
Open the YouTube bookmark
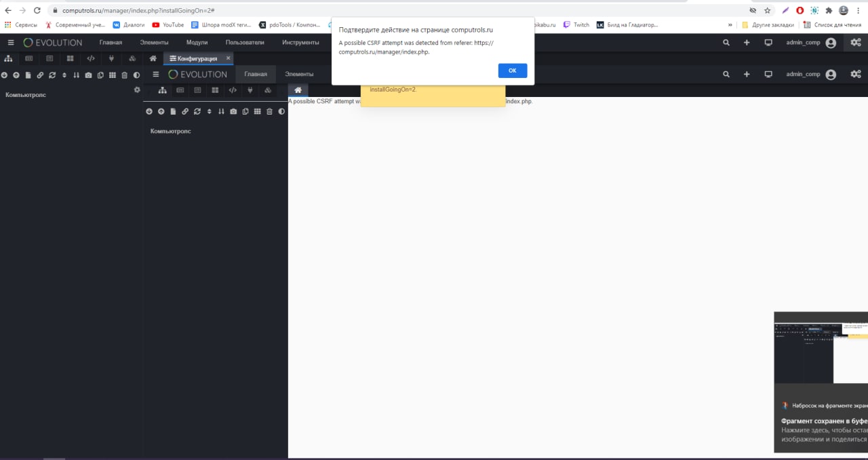(168, 24)
